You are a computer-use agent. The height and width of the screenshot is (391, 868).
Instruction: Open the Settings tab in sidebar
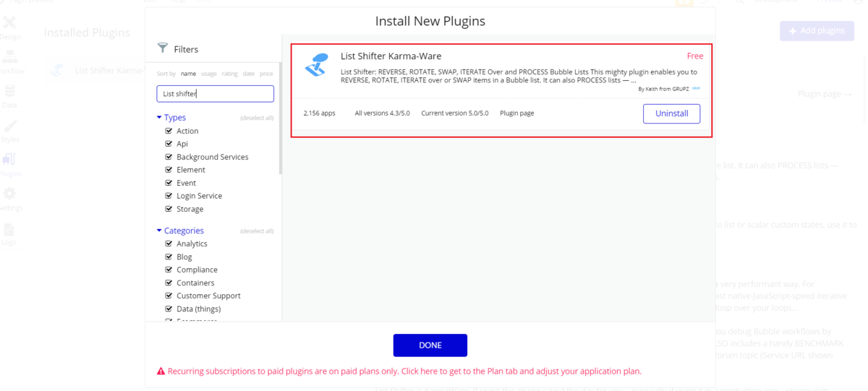10,199
